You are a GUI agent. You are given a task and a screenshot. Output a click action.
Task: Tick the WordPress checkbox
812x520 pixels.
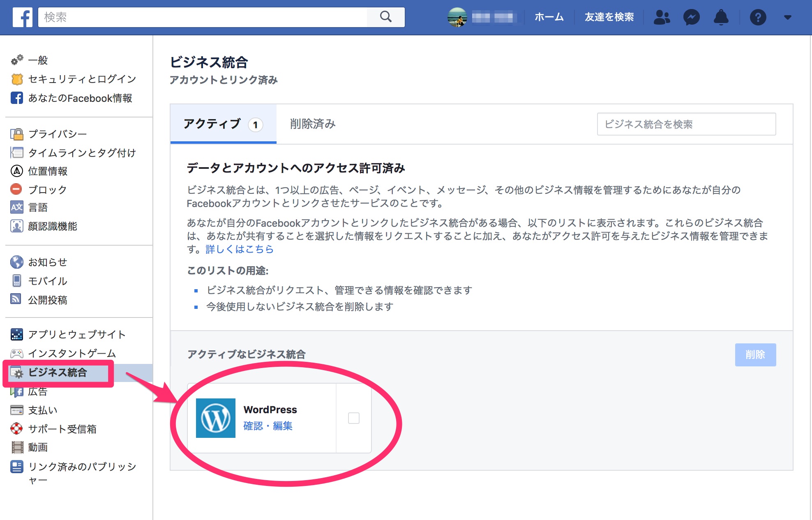click(353, 418)
